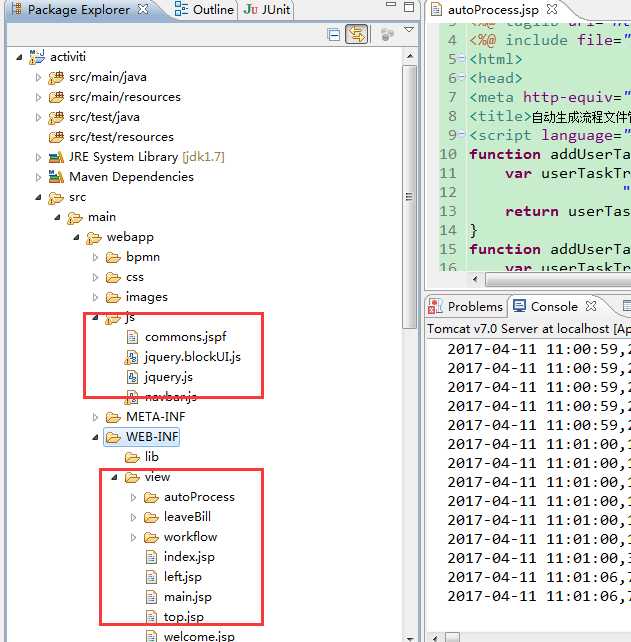Viewport: 631px width, 642px height.
Task: Click the src/test/resources package folder icon
Action: tap(56, 137)
